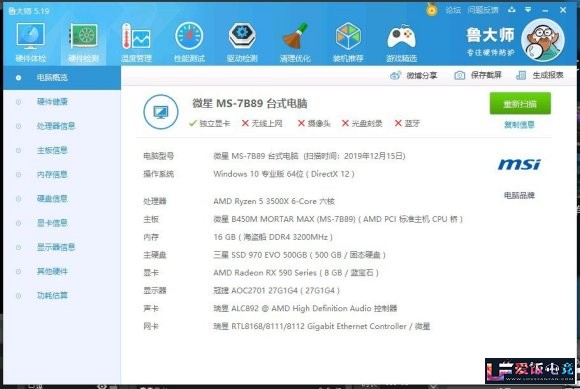Screen dimensions: 580x389
Task: Open 清理优化 cleanup broom icon
Action: click(295, 42)
